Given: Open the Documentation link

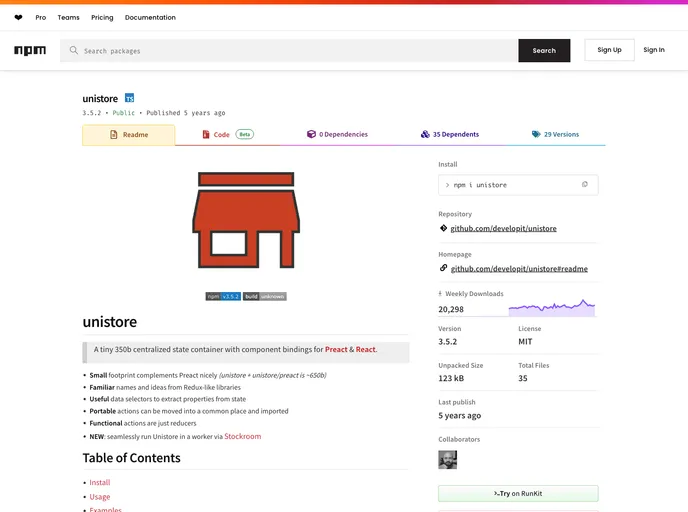Looking at the screenshot, I should pos(150,18).
